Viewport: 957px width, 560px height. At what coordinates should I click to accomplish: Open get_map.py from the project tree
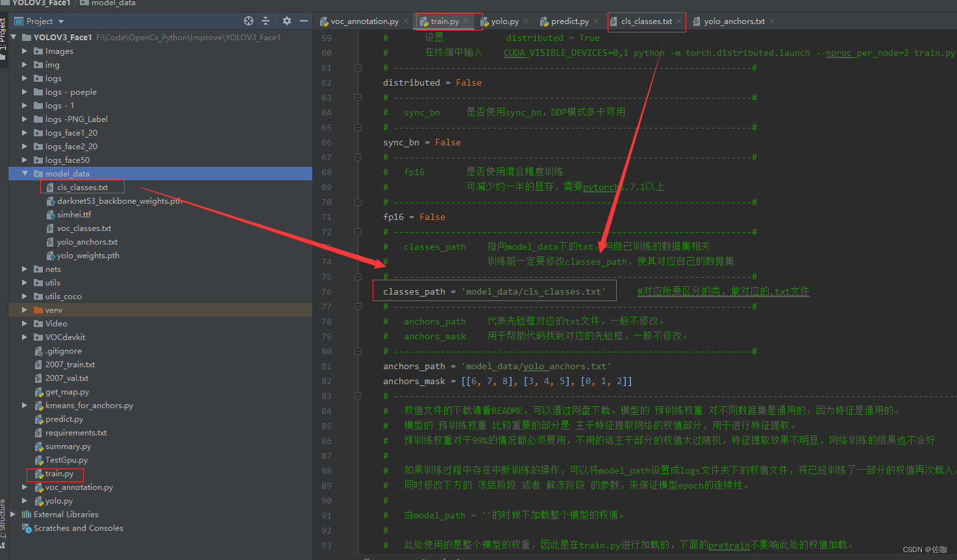tap(67, 392)
